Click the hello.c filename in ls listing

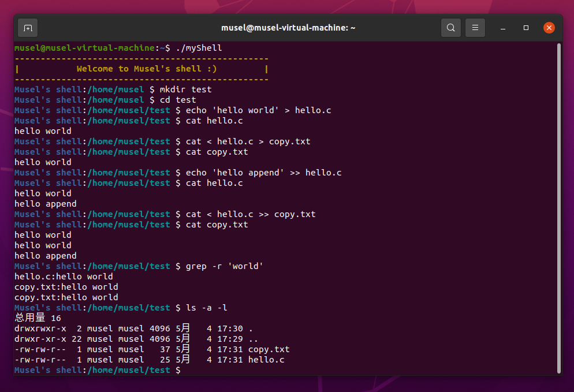[x=266, y=360]
